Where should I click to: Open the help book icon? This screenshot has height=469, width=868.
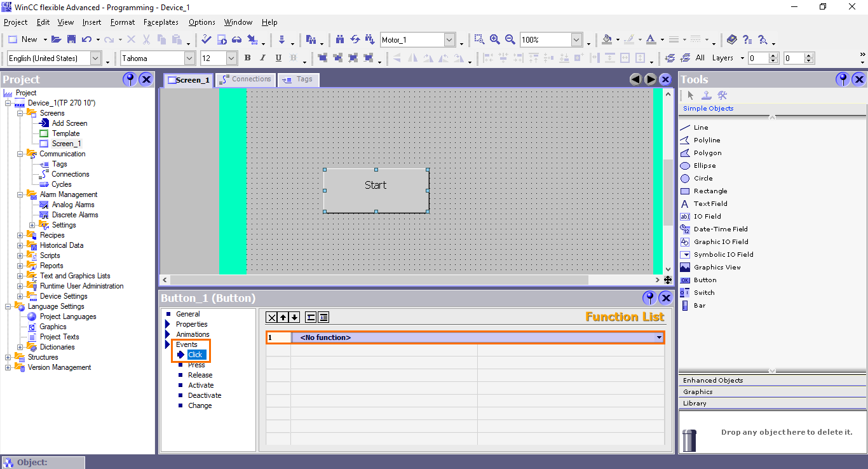pos(732,39)
